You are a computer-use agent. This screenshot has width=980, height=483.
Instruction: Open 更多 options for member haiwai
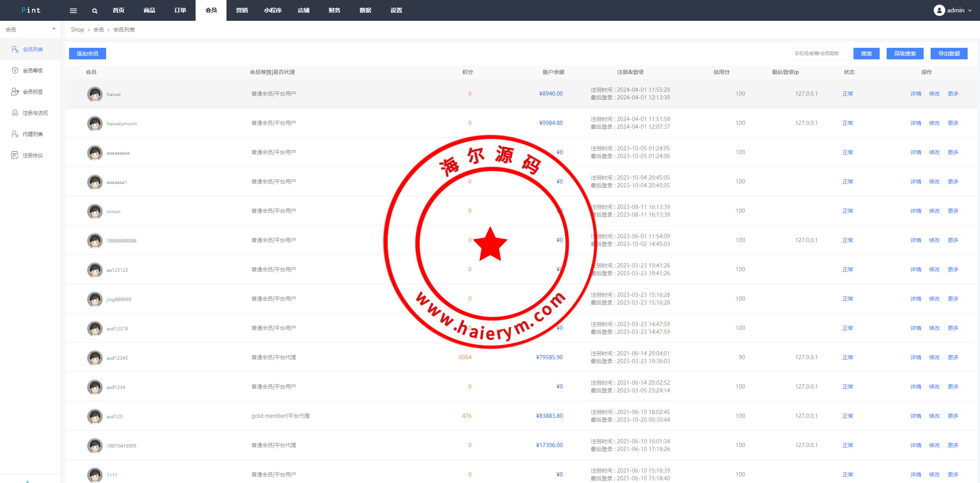(953, 94)
